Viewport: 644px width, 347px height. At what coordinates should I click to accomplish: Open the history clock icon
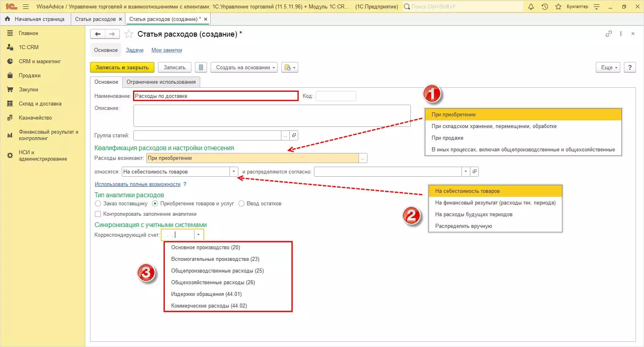(x=545, y=6)
